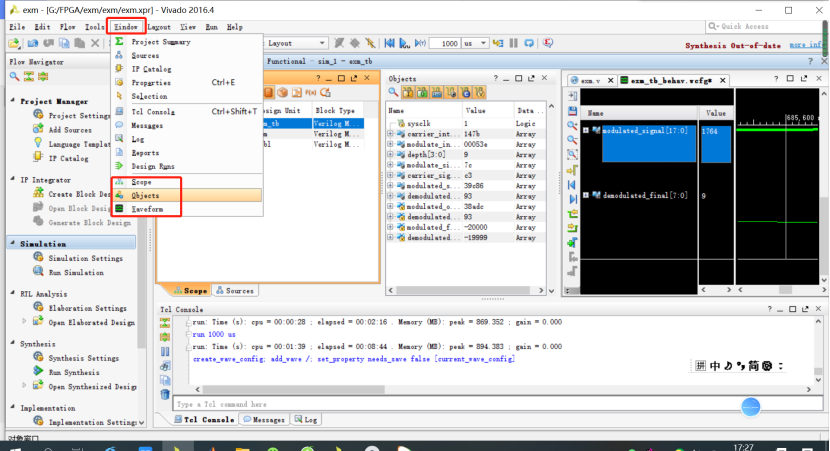Click the Restart simulation toolbar icon

point(388,44)
